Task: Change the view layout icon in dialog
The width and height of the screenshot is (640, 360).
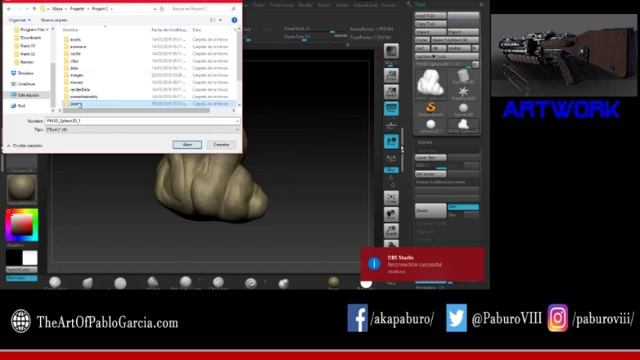Action: point(213,20)
